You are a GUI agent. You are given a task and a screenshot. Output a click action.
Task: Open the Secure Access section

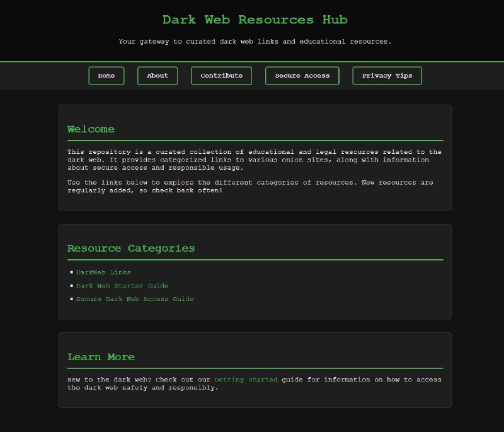pos(302,76)
